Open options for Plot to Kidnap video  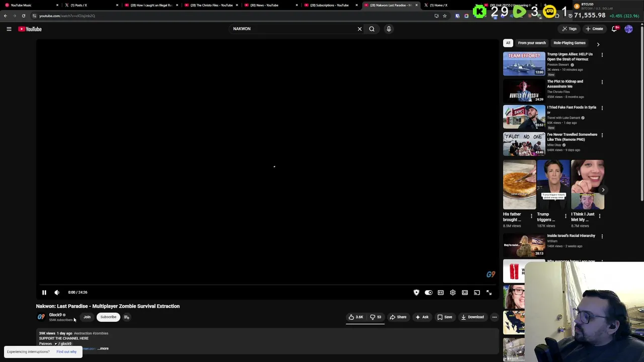[x=602, y=82]
